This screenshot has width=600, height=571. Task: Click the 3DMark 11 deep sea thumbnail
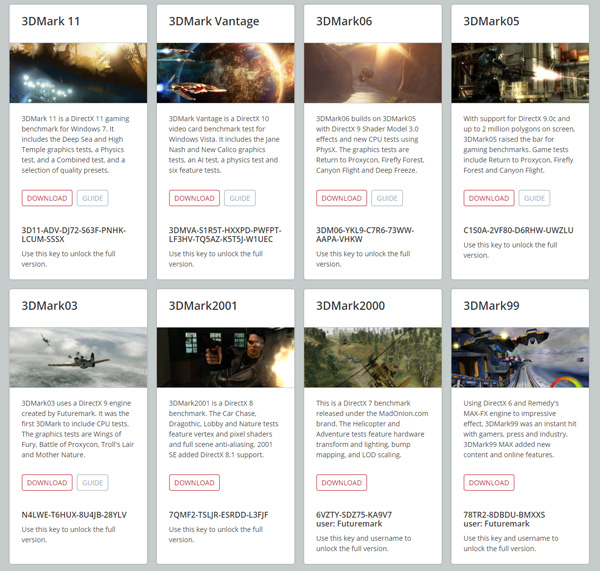click(78, 73)
